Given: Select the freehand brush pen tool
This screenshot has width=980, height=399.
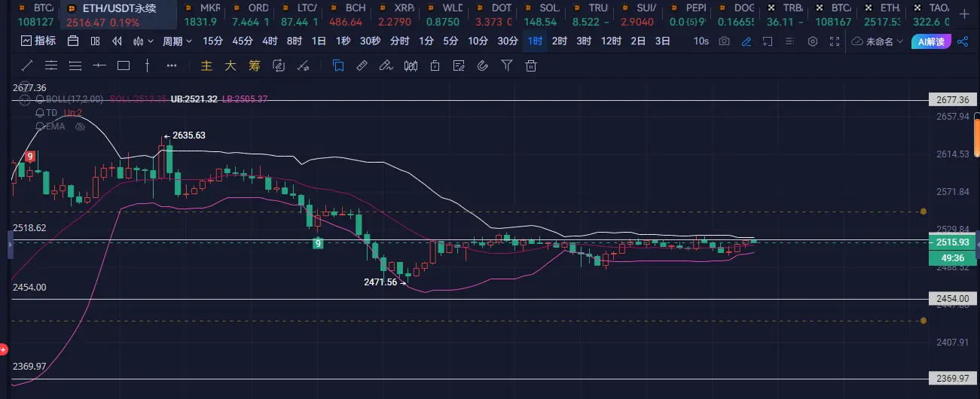Looking at the screenshot, I should click(x=386, y=65).
